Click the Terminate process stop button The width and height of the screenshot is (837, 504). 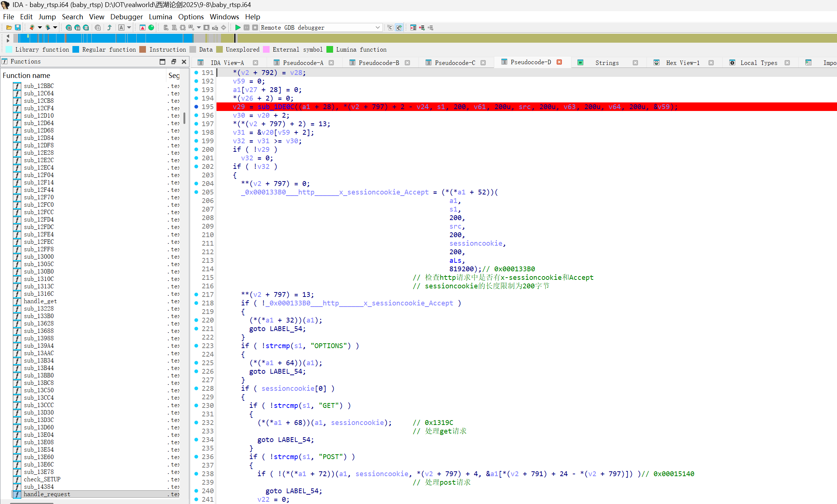pyautogui.click(x=255, y=27)
